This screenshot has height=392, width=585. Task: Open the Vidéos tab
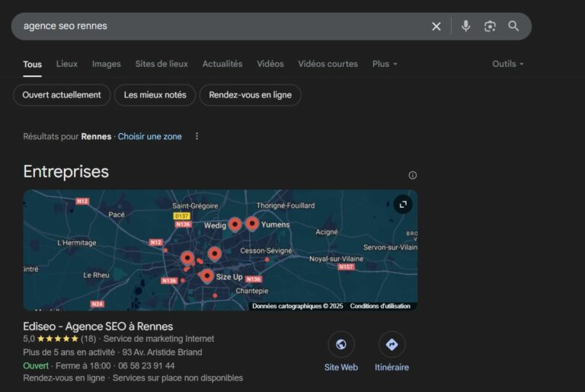(270, 64)
